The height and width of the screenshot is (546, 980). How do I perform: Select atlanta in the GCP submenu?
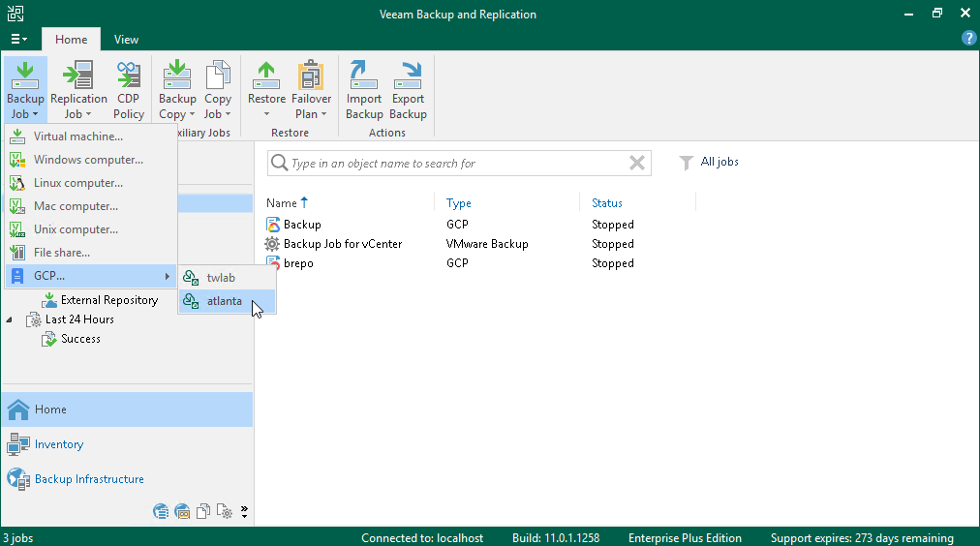(227, 301)
